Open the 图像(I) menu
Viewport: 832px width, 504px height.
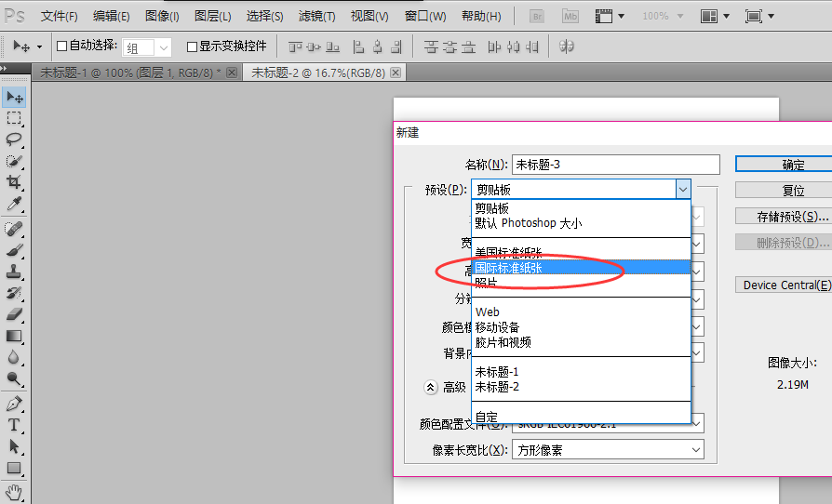tap(162, 17)
